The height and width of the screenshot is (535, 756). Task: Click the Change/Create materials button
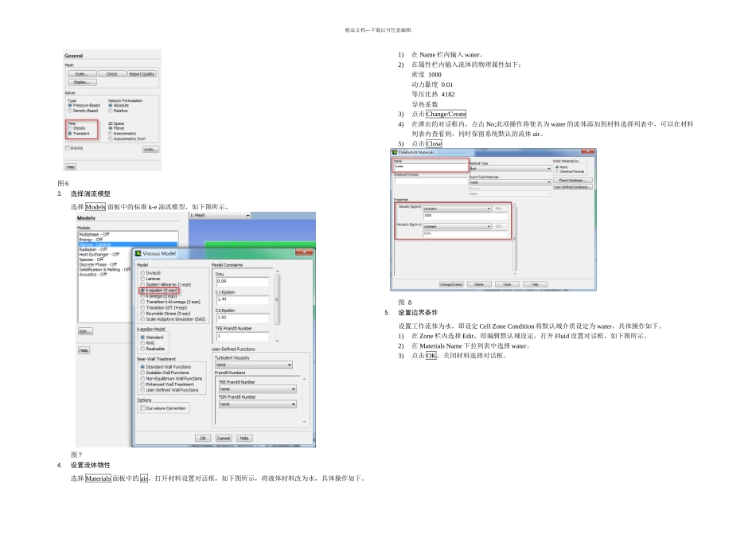coord(450,285)
